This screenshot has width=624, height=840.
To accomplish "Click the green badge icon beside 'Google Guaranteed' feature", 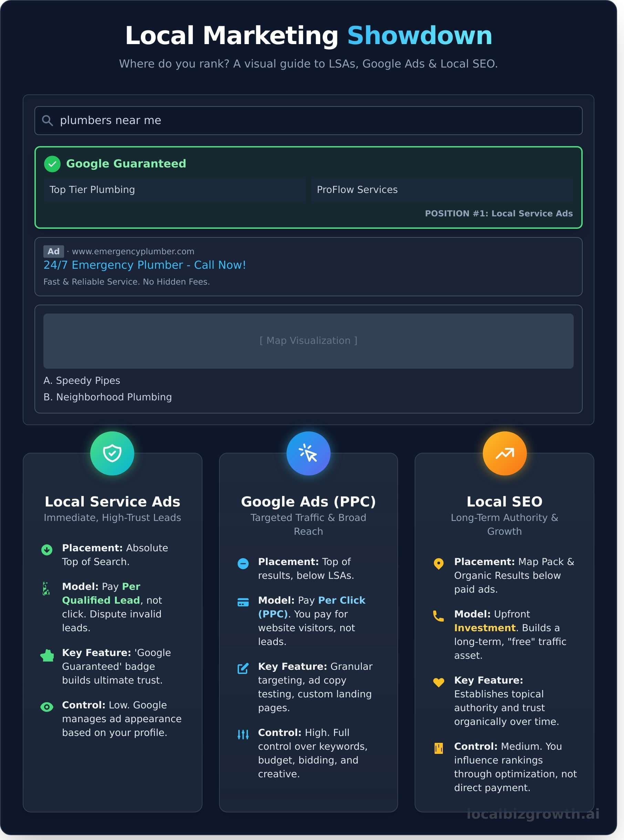I will [47, 655].
